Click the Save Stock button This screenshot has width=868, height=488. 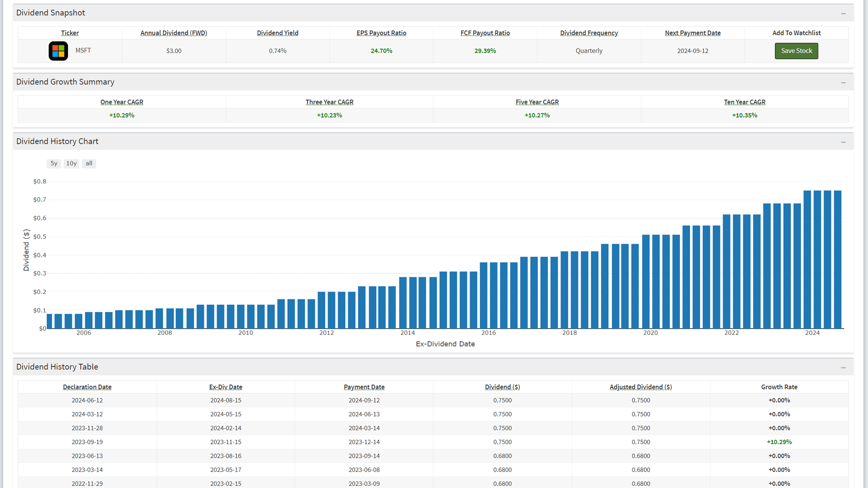pos(796,50)
